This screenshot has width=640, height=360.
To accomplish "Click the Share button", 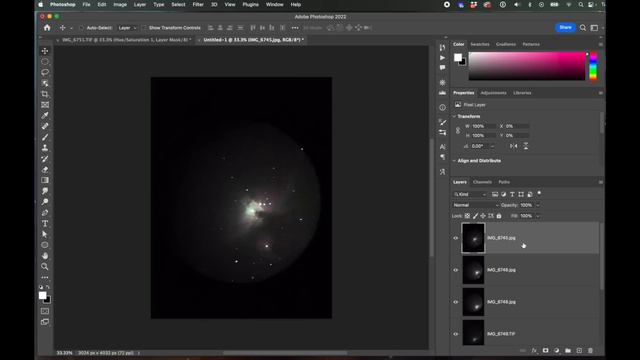I will point(565,27).
